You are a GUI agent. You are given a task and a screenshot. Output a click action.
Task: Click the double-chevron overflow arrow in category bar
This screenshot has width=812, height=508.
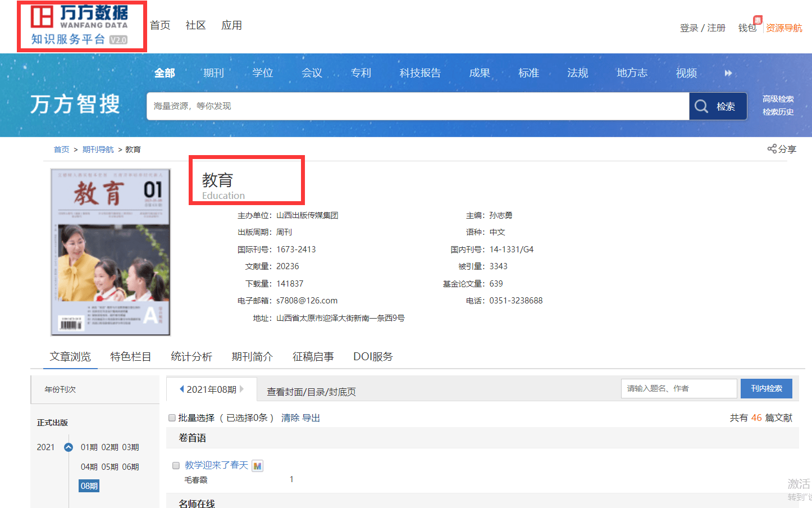click(728, 72)
